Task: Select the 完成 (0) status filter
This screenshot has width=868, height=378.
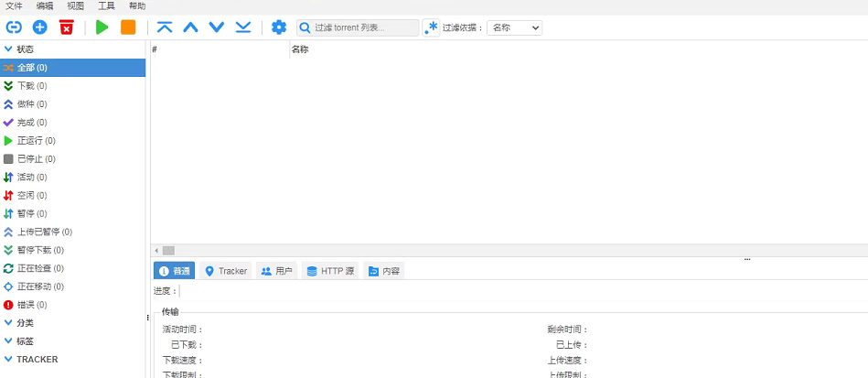Action: click(72, 123)
